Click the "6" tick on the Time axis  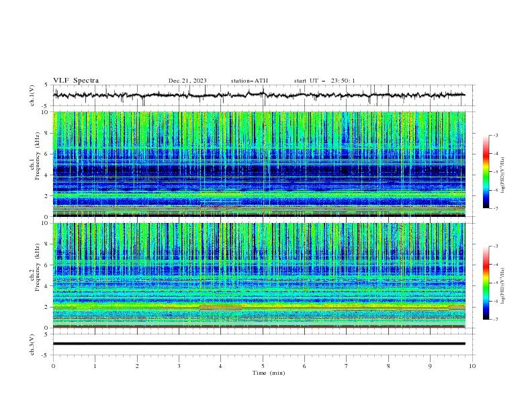pyautogui.click(x=304, y=366)
